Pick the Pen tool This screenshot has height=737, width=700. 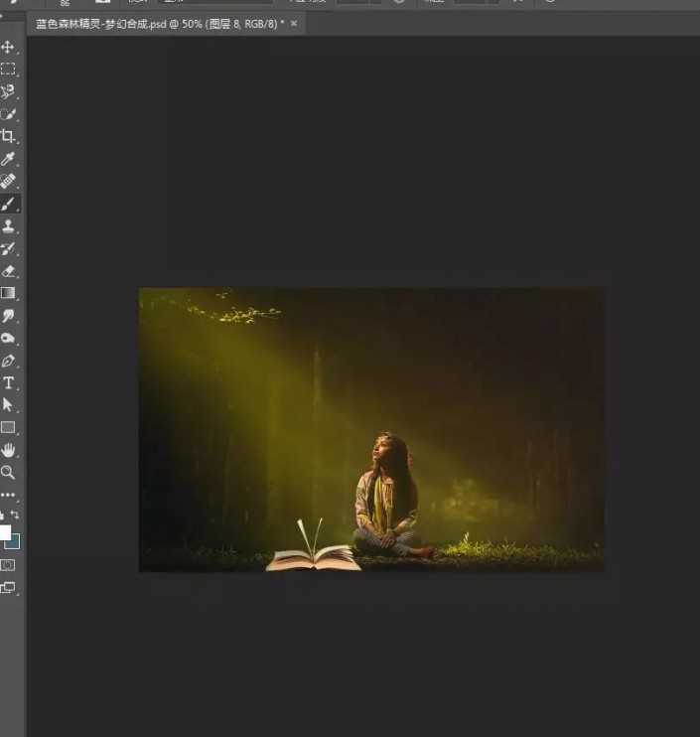click(x=8, y=361)
